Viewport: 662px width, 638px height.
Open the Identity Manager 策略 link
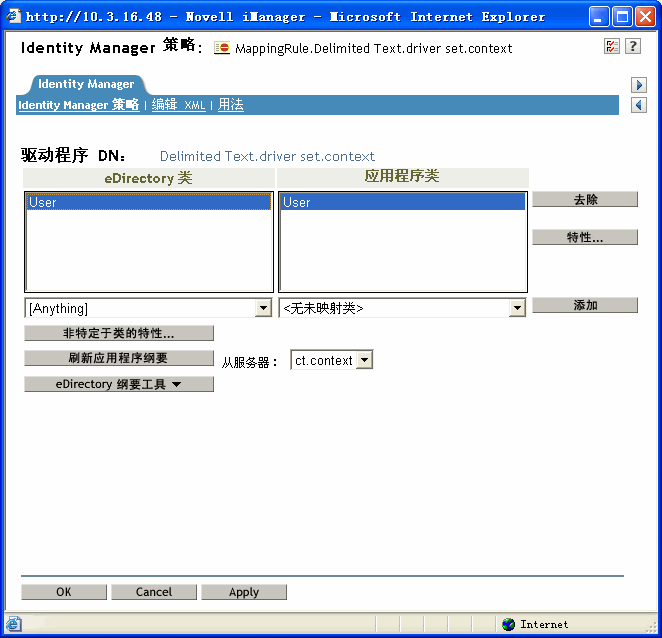[x=79, y=105]
